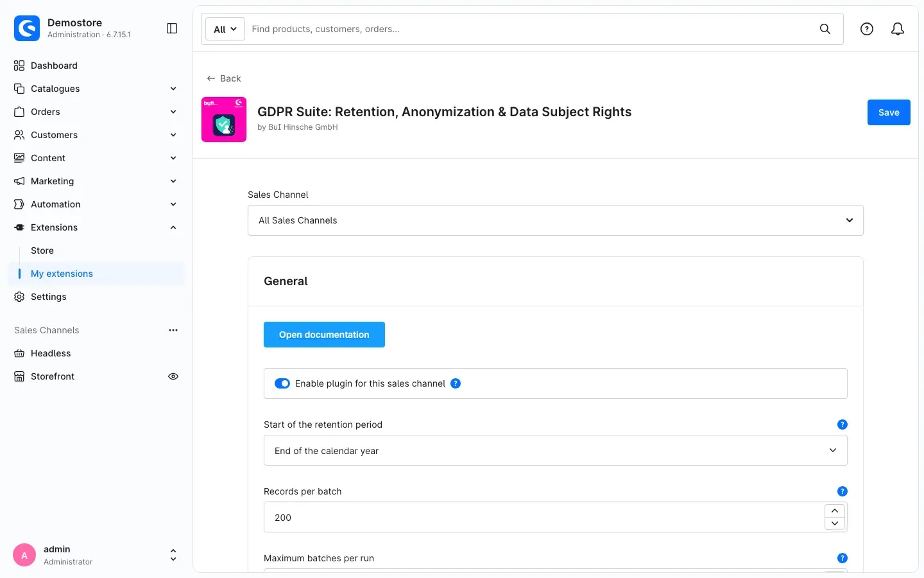Screen dimensions: 924x578
Task: Click the Orders clipboard icon
Action: click(19, 112)
